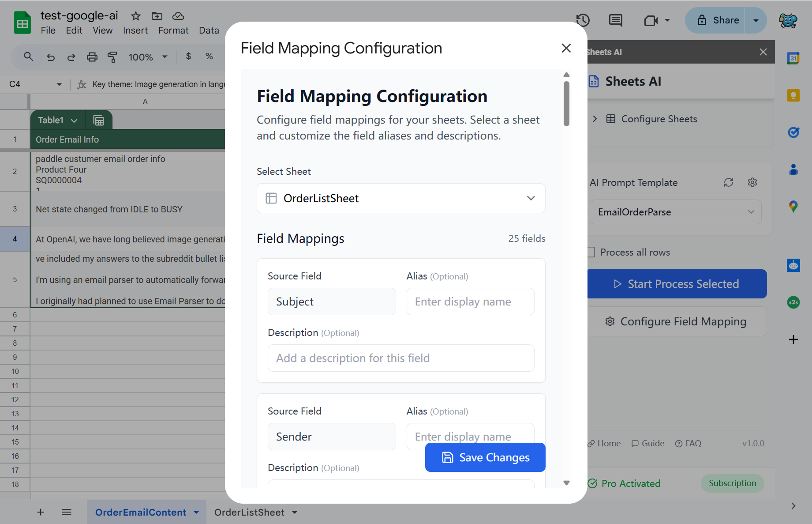Open version history
This screenshot has width=812, height=524.
pyautogui.click(x=583, y=20)
